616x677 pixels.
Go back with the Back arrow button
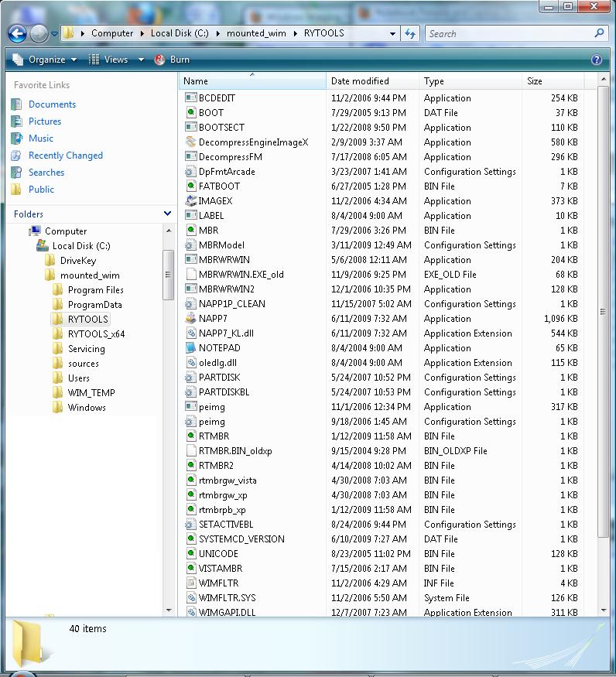[17, 33]
